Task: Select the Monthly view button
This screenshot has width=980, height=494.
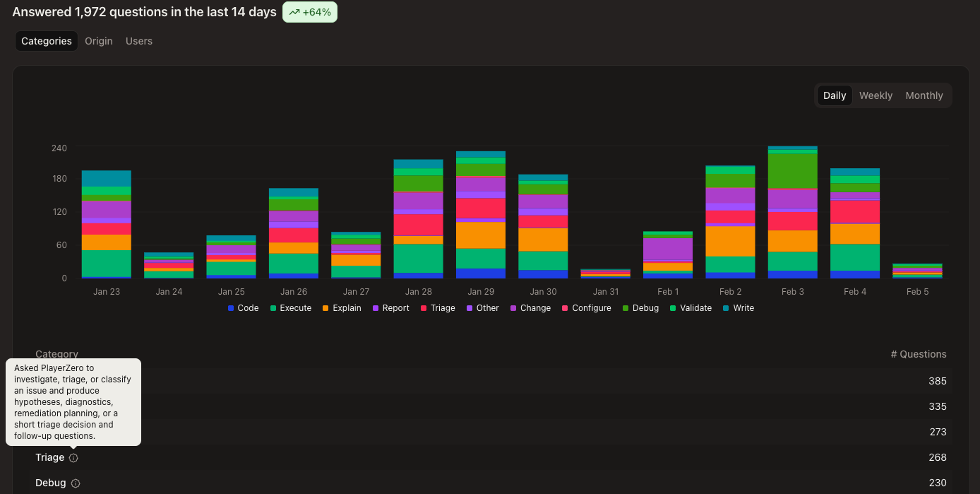Action: pyautogui.click(x=924, y=95)
